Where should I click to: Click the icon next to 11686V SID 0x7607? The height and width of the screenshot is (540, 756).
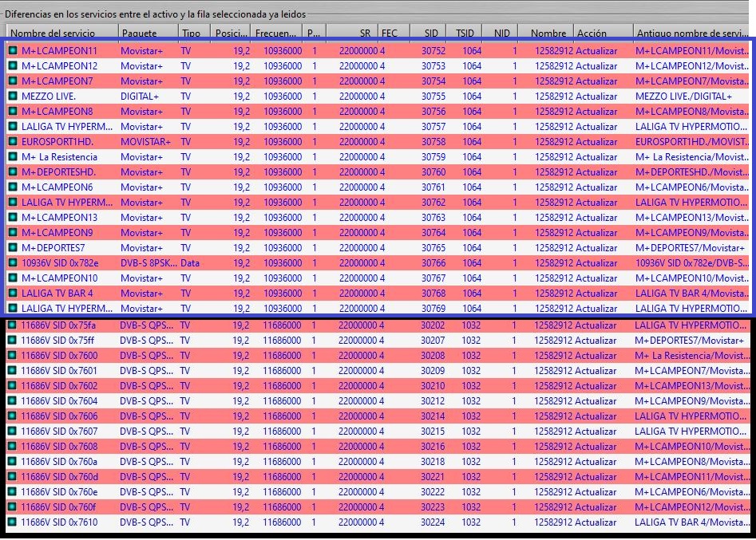(x=12, y=432)
